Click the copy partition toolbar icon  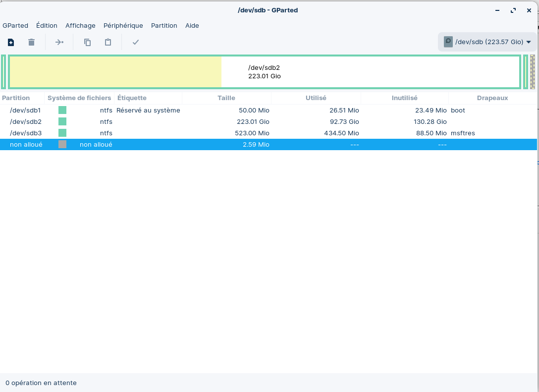coord(88,42)
